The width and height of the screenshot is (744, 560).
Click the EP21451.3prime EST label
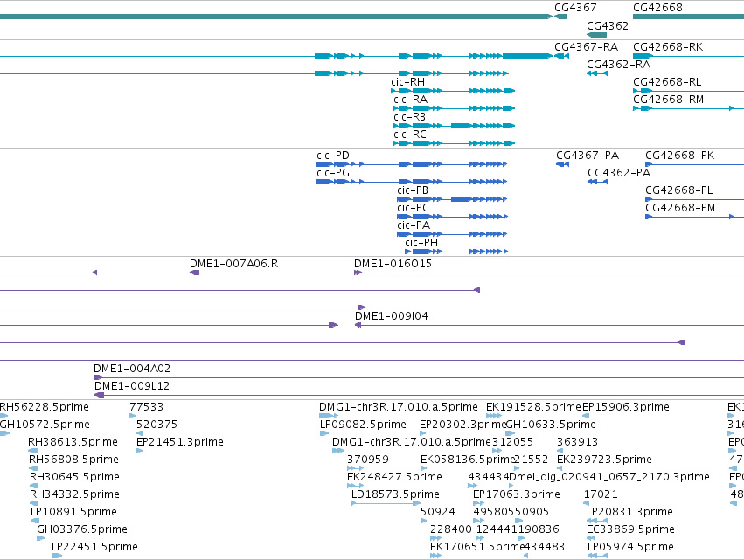180,442
